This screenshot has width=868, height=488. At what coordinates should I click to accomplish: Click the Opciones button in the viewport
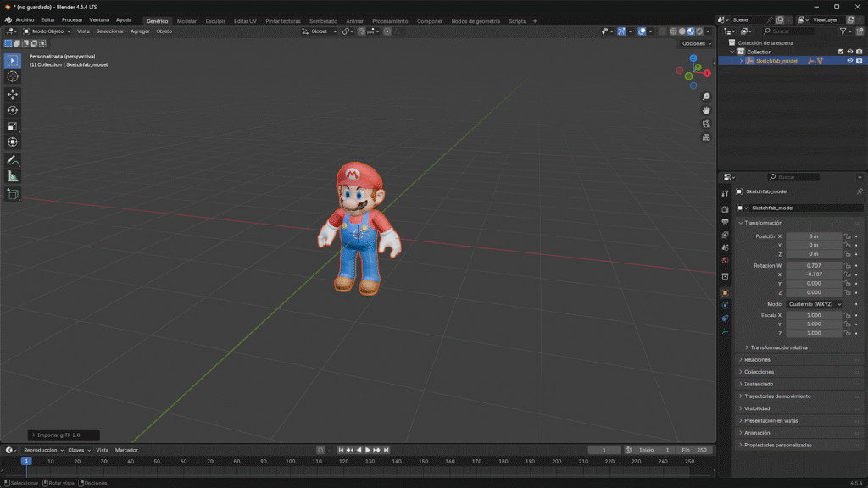[694, 43]
